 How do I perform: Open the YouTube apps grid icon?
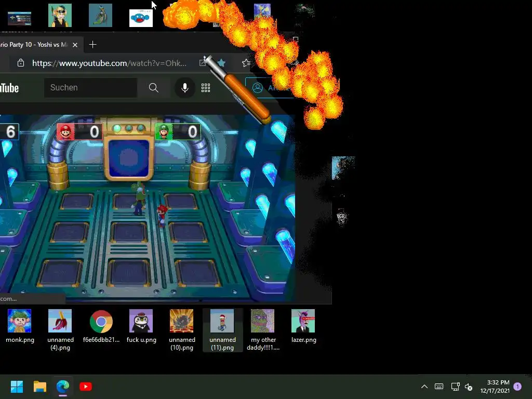tap(206, 88)
